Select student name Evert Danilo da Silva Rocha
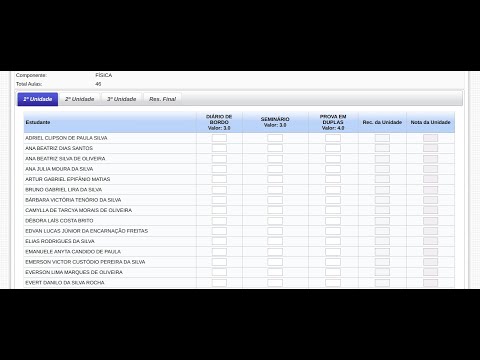480x360 pixels. click(x=65, y=283)
